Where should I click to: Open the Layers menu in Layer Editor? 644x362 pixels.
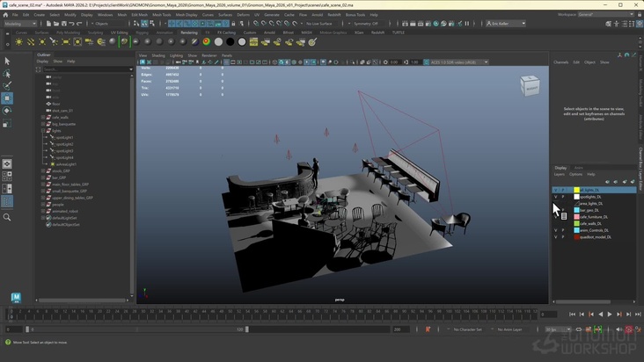pyautogui.click(x=559, y=174)
